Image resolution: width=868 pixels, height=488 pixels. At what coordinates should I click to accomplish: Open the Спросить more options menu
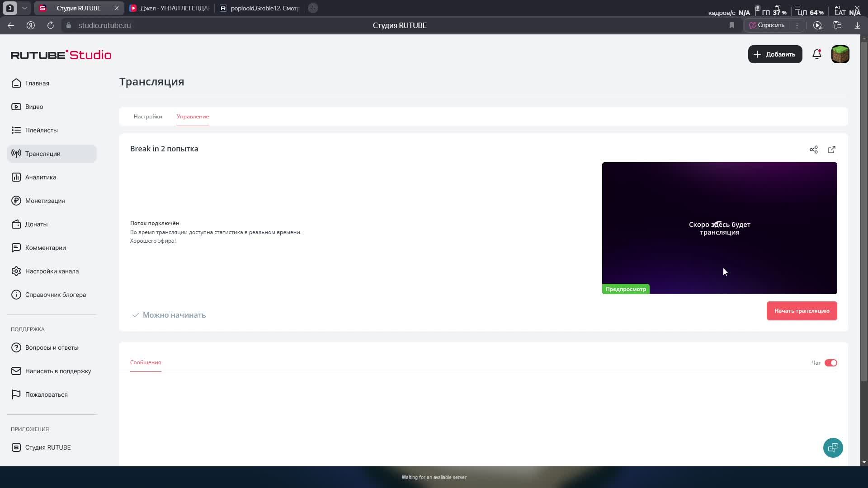797,25
